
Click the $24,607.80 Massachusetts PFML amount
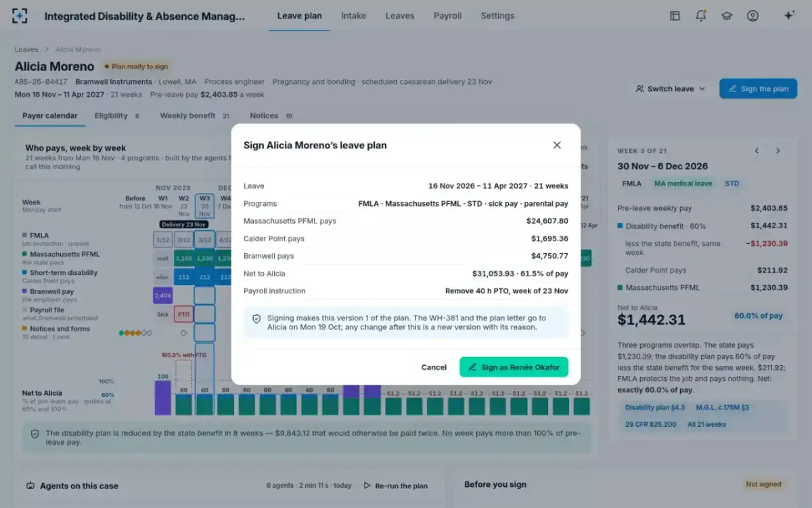point(547,221)
